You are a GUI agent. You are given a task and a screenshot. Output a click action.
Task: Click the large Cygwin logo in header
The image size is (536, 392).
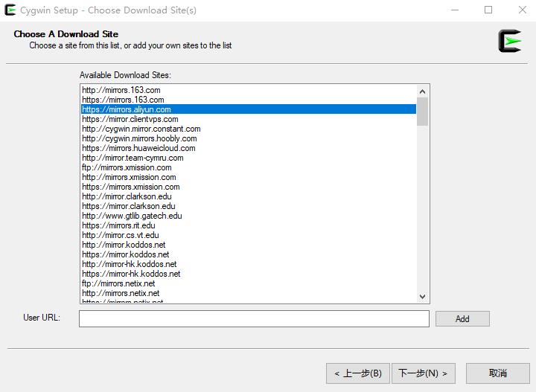(510, 41)
